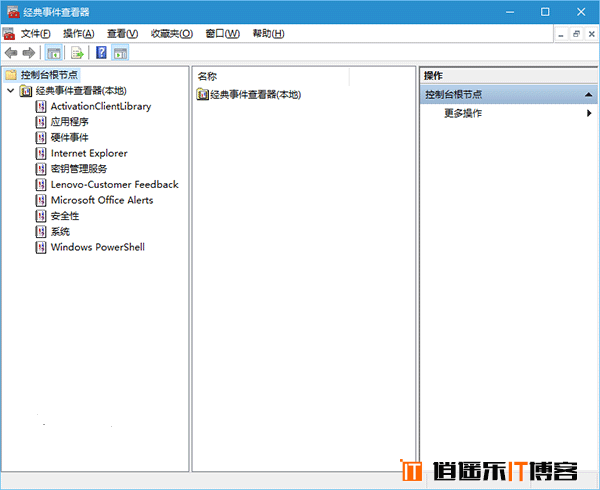Image resolution: width=600 pixels, height=490 pixels.
Task: Select Microsoft Office Alerts in the tree
Action: click(x=102, y=200)
